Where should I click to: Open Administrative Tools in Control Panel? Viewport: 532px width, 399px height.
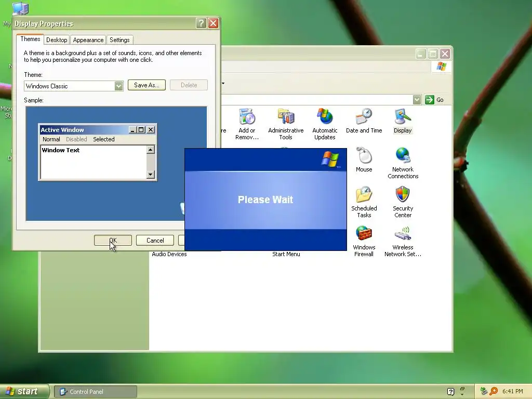coord(286,124)
